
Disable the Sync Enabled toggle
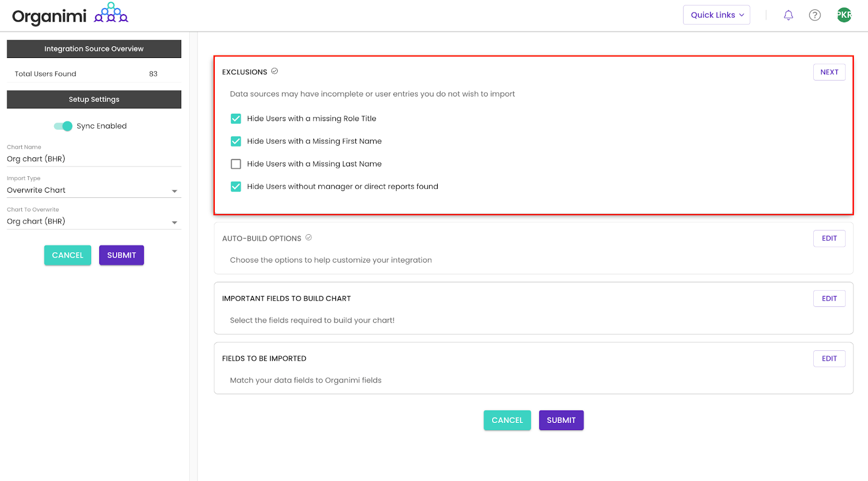pyautogui.click(x=63, y=126)
